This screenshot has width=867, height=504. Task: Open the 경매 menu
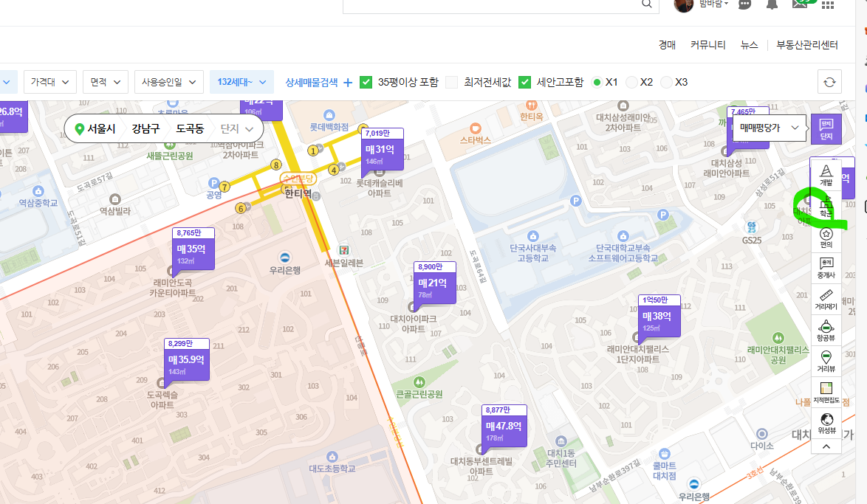pos(667,45)
